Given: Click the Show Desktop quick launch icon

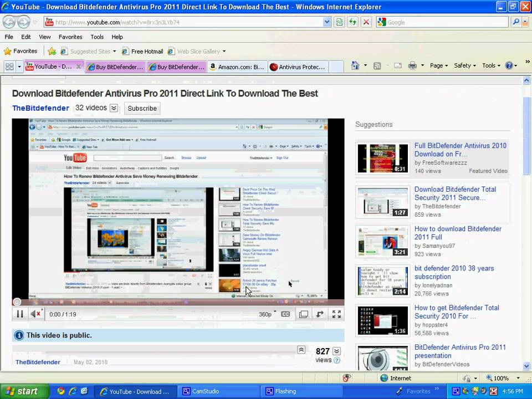Looking at the screenshot, I should click(84, 391).
